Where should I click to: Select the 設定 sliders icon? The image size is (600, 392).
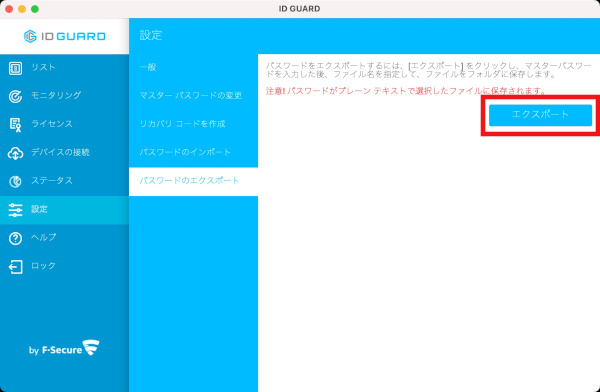[x=15, y=210]
